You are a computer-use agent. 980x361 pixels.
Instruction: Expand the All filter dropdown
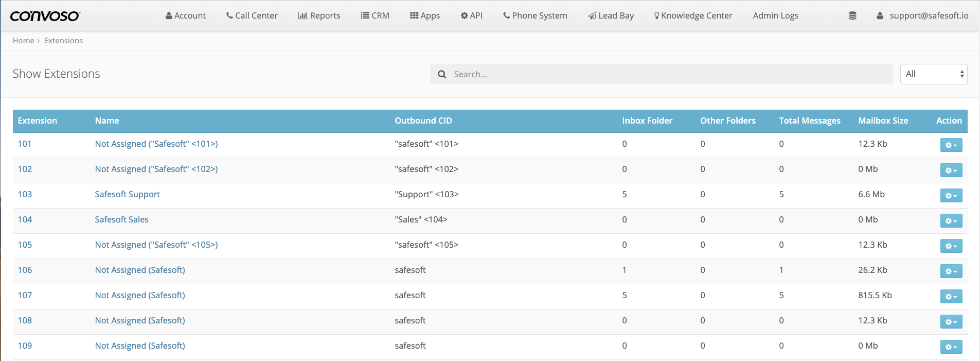click(934, 74)
